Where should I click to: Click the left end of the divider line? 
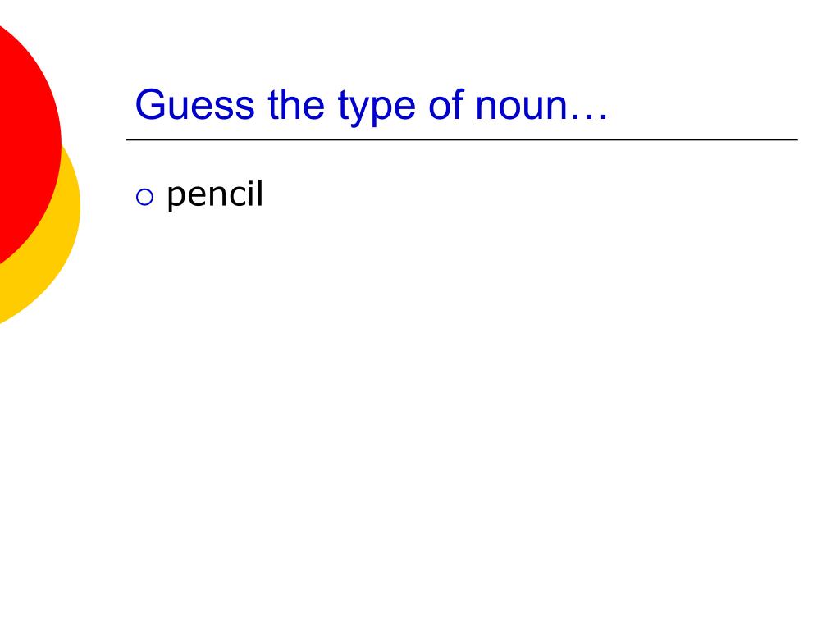click(x=128, y=139)
